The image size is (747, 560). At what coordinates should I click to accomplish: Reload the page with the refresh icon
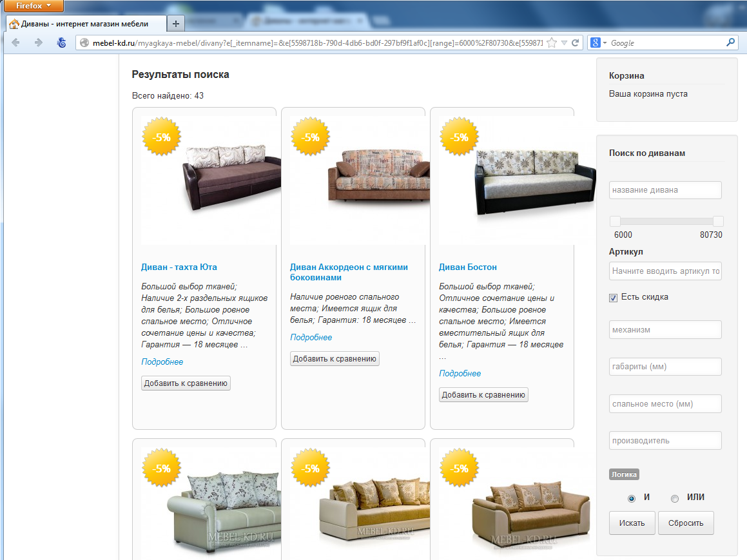click(576, 43)
